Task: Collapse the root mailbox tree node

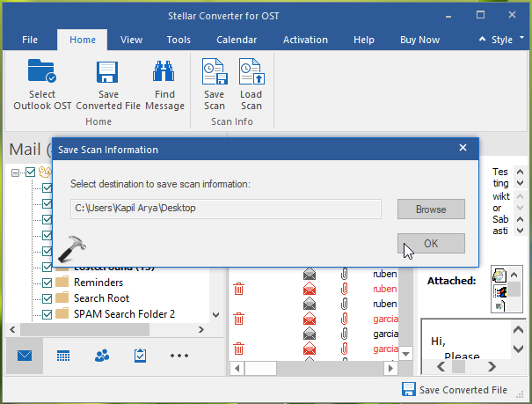Action: [15, 173]
